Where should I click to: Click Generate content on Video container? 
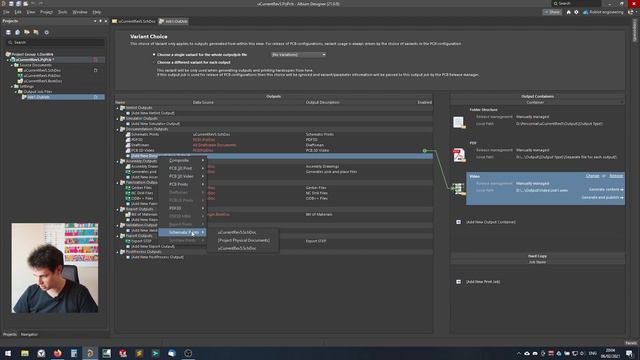pyautogui.click(x=606, y=189)
